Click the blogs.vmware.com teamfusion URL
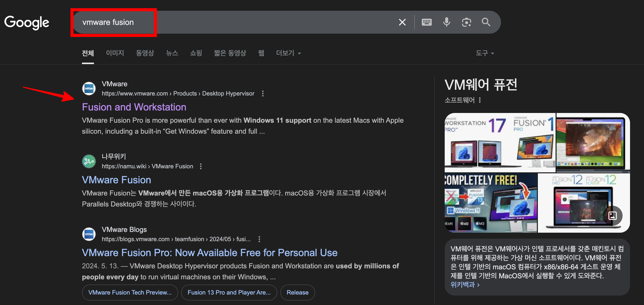This screenshot has width=644, height=305. click(x=176, y=239)
